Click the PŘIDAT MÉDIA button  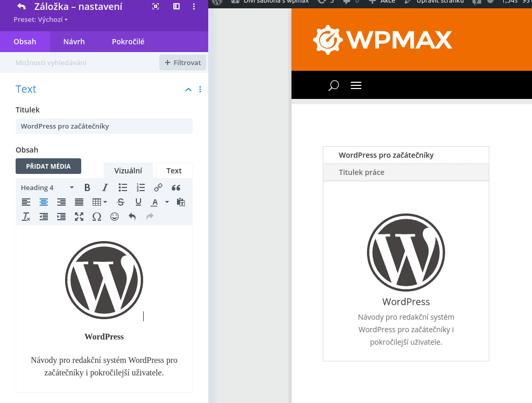(48, 166)
